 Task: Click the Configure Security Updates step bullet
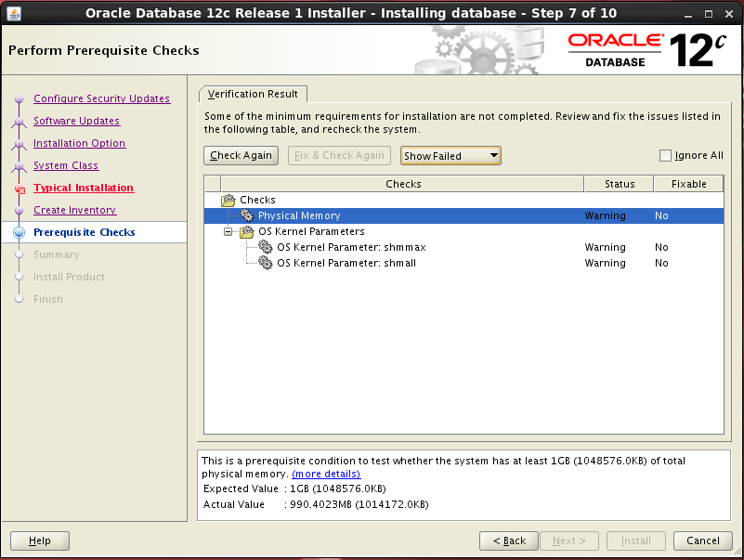tap(19, 99)
